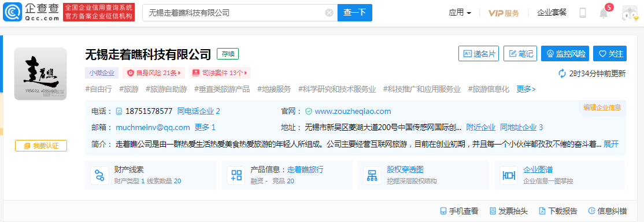Image resolution: width=644 pixels, height=222 pixels.
Task: Click the 产品信息 grid icon
Action: point(236,175)
